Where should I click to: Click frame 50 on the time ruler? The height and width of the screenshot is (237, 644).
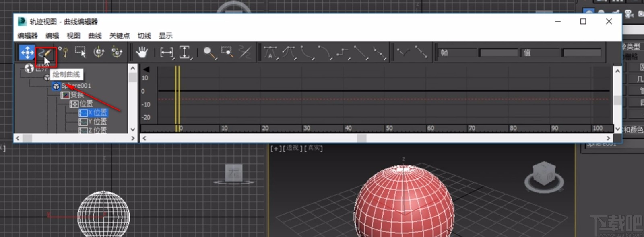(x=389, y=128)
